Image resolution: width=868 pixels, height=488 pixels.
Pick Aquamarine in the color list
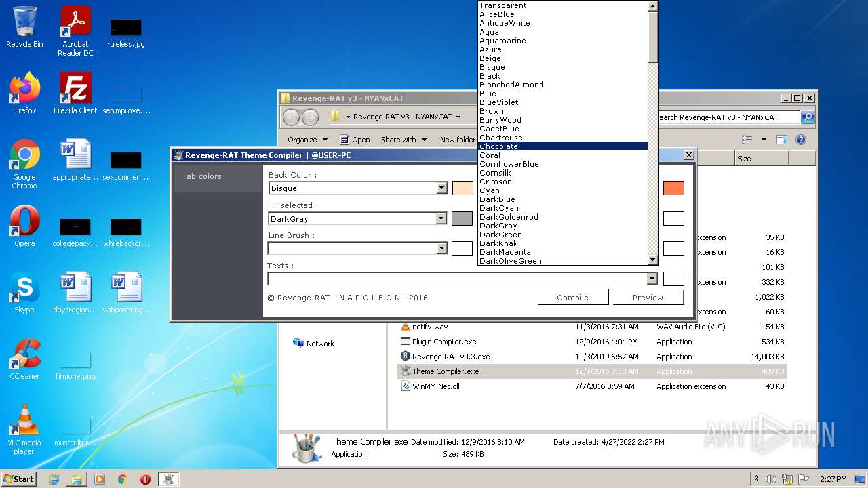pos(563,41)
